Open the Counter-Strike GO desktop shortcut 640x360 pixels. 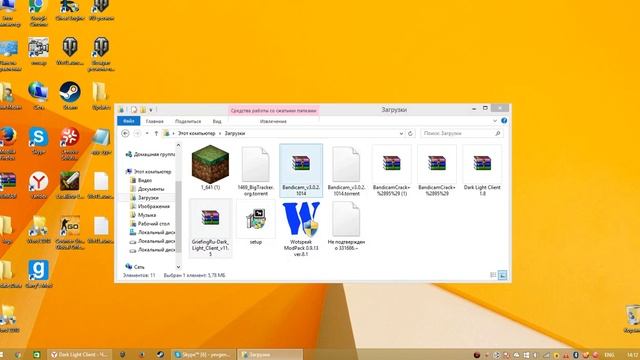coord(70,233)
